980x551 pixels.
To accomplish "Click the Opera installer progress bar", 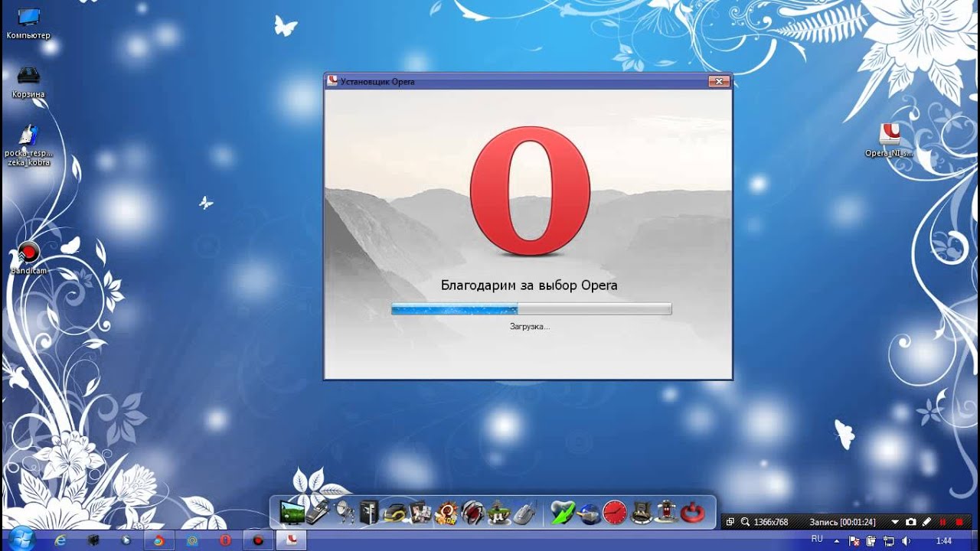I will [531, 308].
